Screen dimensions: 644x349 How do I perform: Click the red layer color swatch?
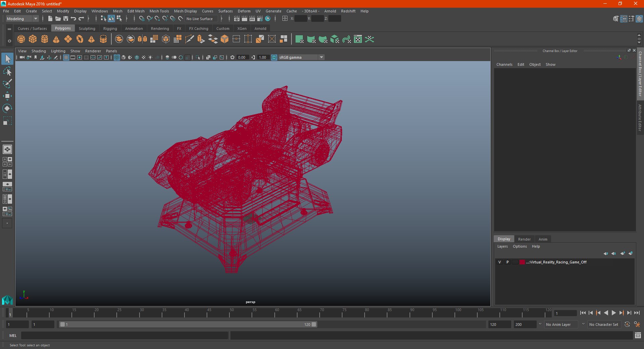[522, 262]
